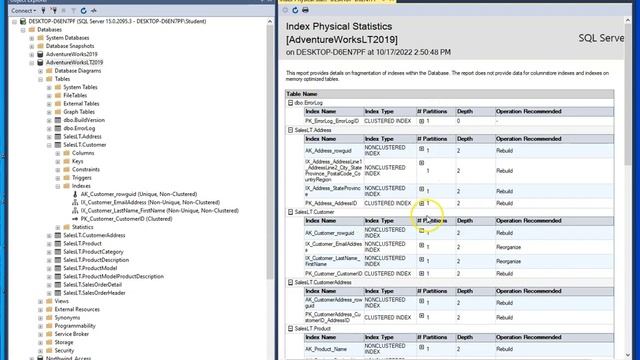Image resolution: width=640 pixels, height=360 pixels.
Task: Click the PK_Customer_CustomerID clustered key icon
Action: pyautogui.click(x=75, y=219)
